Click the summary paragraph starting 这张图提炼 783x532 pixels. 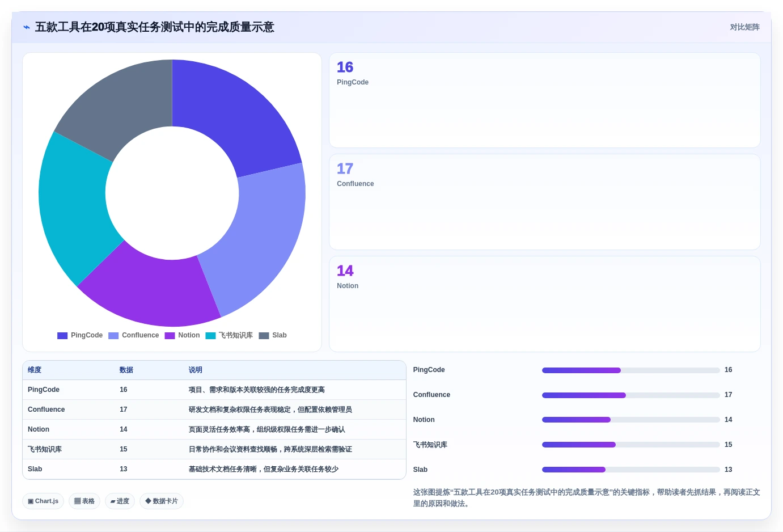tap(587, 498)
